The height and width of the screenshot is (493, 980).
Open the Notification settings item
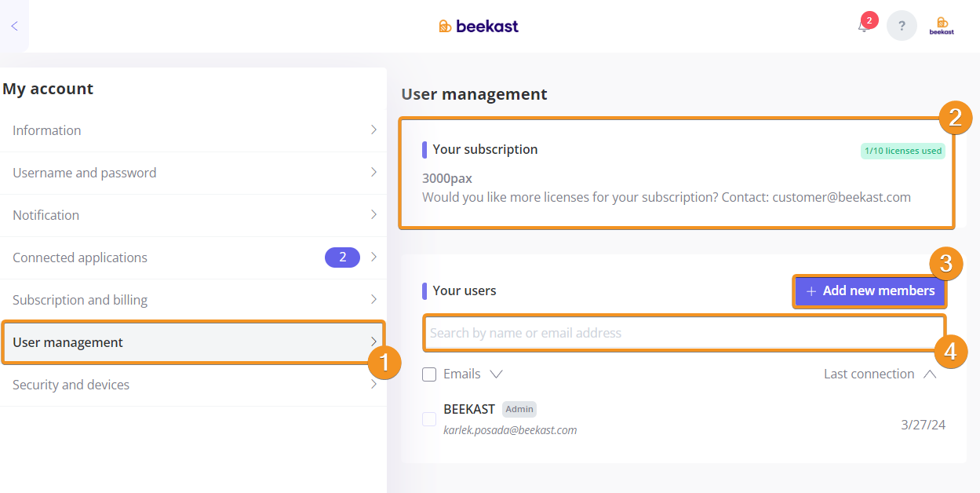click(x=193, y=215)
